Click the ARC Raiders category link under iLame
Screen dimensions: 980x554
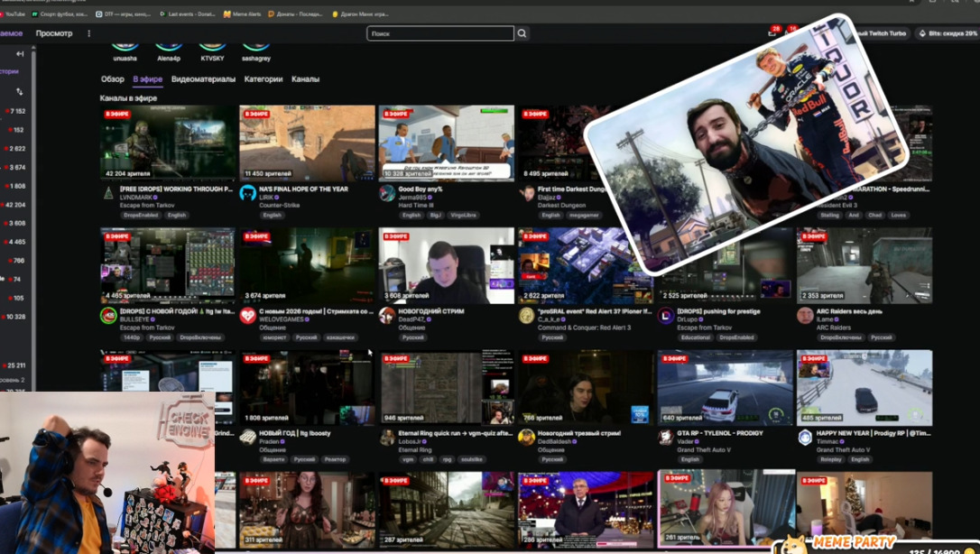coord(834,328)
